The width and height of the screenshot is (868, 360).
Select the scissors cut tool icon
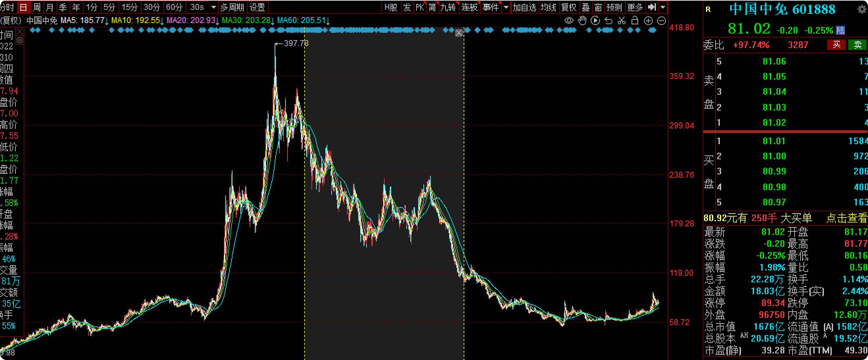(x=622, y=21)
